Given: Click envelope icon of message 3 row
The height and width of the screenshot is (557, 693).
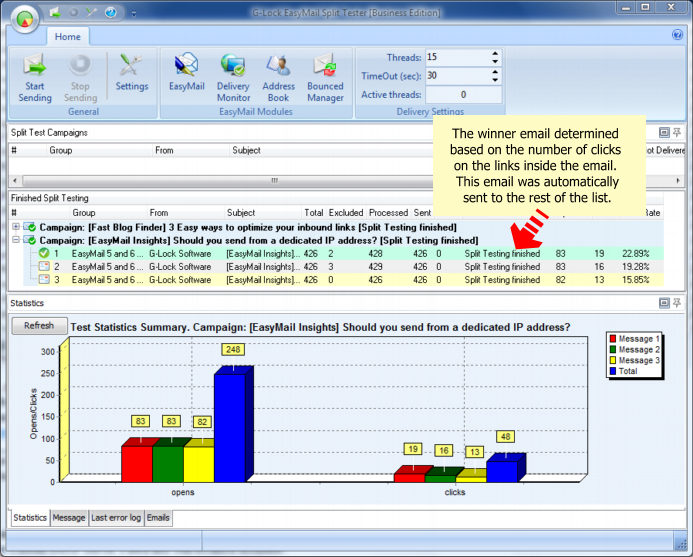Looking at the screenshot, I should [43, 280].
